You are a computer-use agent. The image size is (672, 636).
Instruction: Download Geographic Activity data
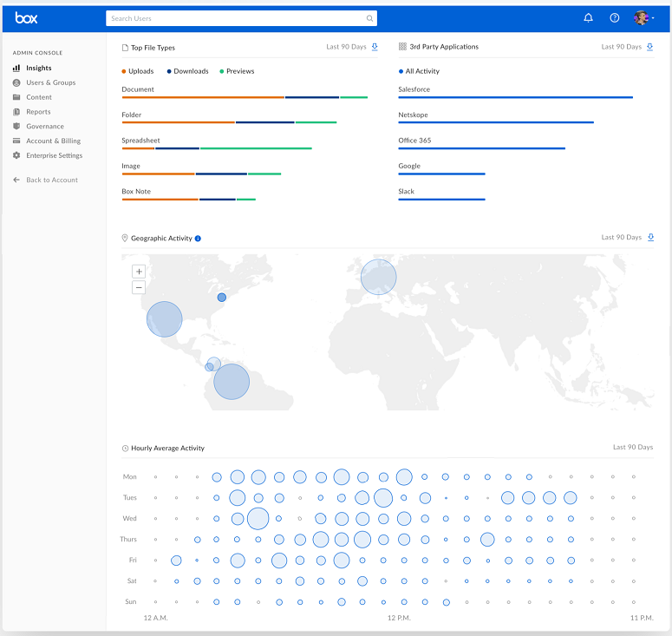(650, 237)
